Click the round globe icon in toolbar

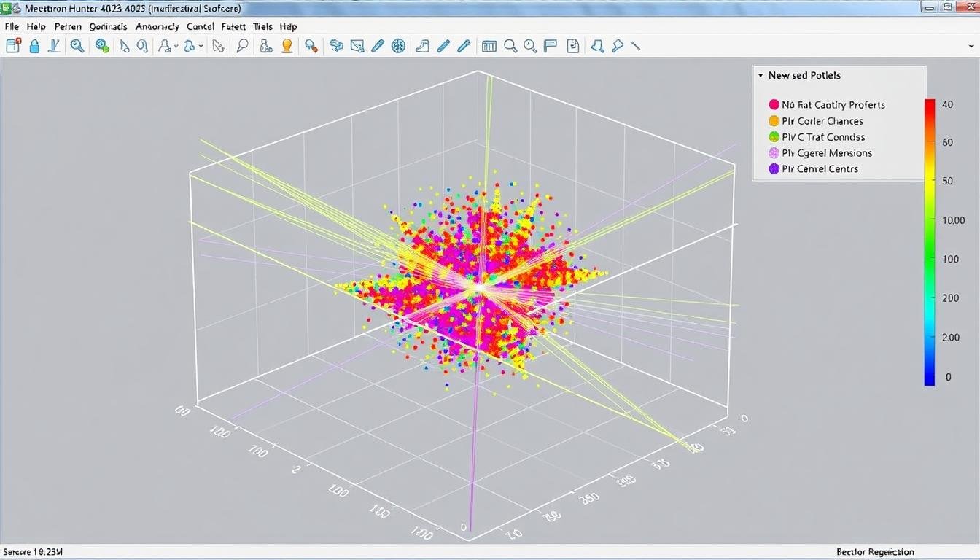(x=398, y=46)
